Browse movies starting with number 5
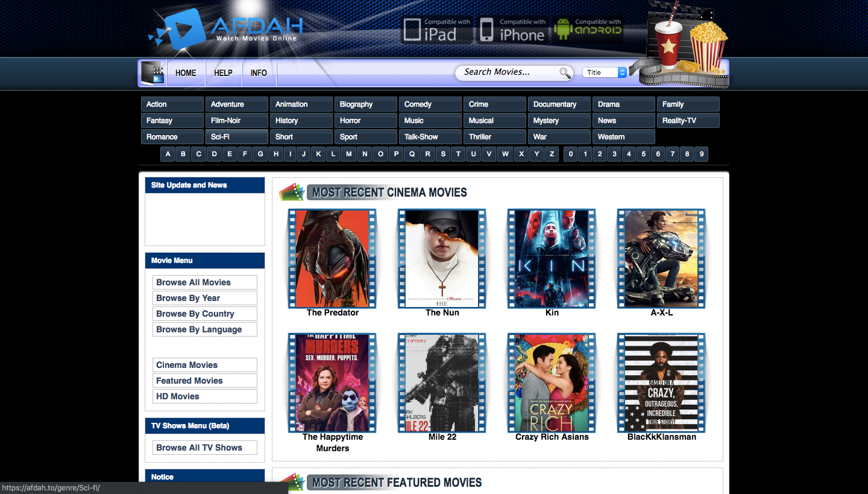Screen dimensions: 868x494 pyautogui.click(x=644, y=154)
